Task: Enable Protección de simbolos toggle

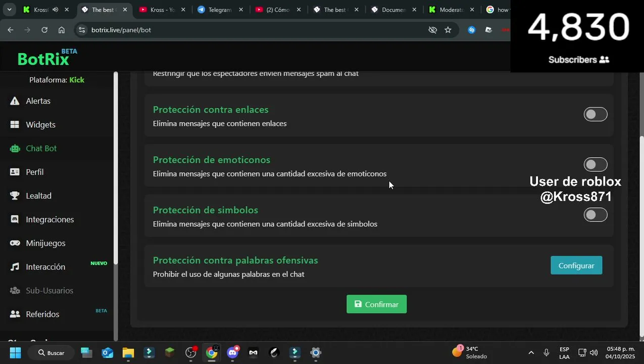Action: (x=596, y=215)
